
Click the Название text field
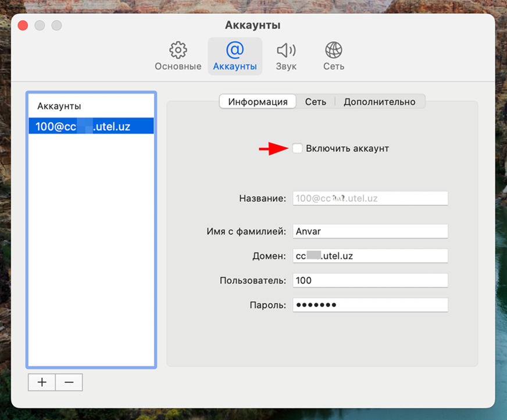370,198
